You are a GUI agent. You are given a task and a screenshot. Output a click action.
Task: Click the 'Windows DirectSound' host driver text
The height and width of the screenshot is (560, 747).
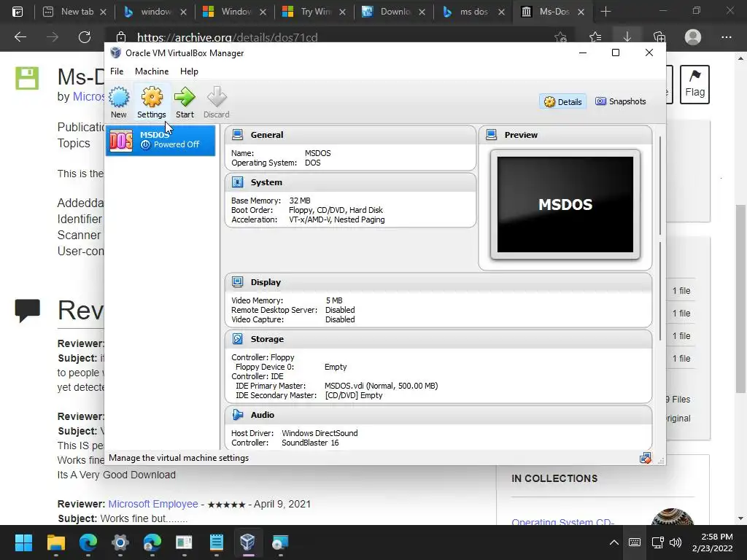(320, 433)
